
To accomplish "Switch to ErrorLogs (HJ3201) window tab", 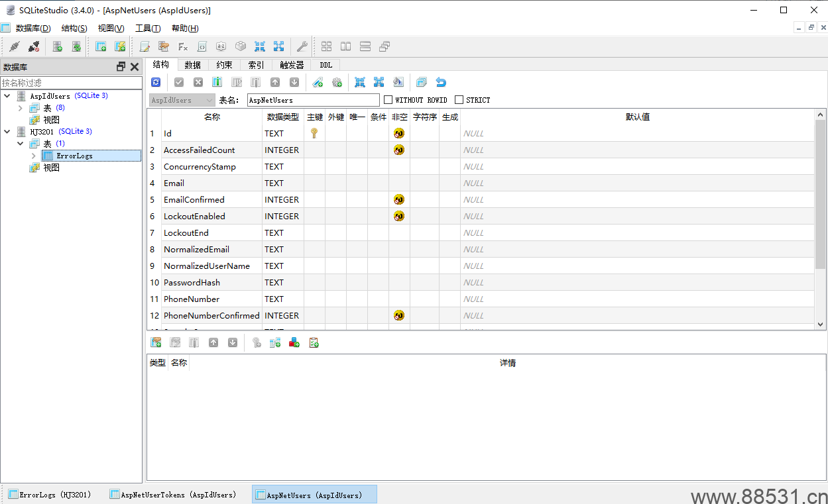I will coord(50,495).
